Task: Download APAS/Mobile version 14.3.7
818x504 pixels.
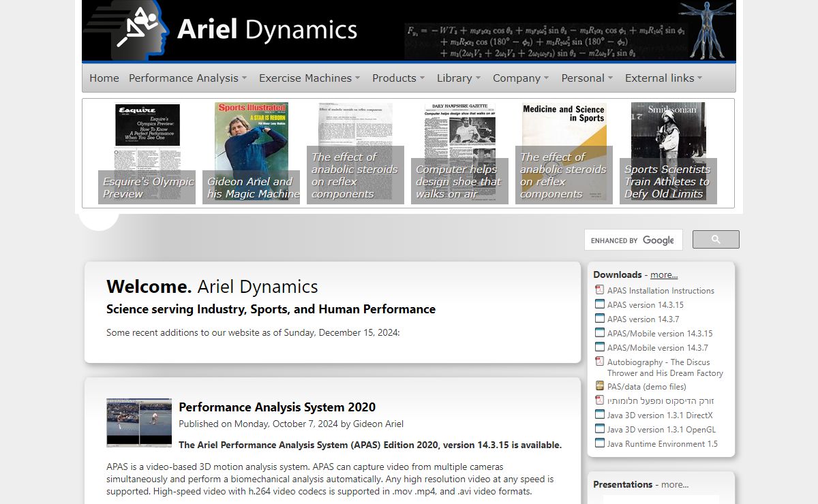Action: pyautogui.click(x=658, y=348)
